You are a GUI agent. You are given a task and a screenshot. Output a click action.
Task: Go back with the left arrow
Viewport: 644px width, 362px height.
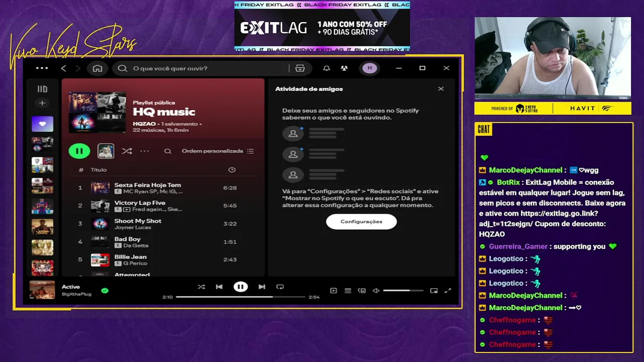(63, 68)
